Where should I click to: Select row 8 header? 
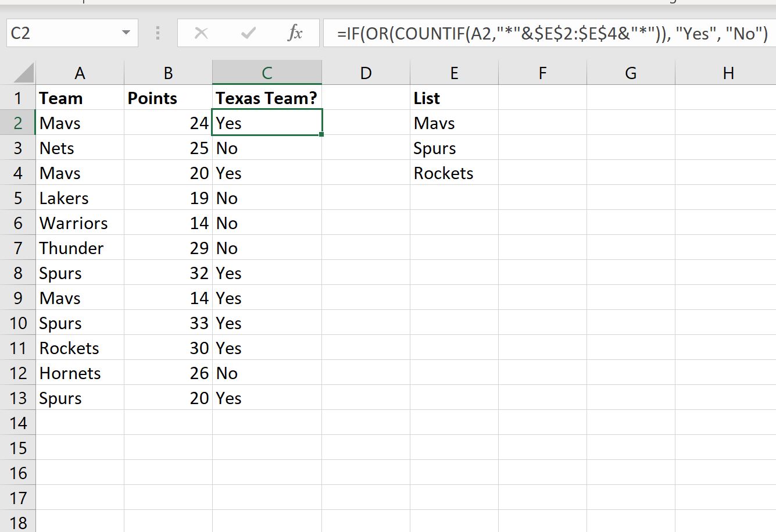[x=18, y=273]
